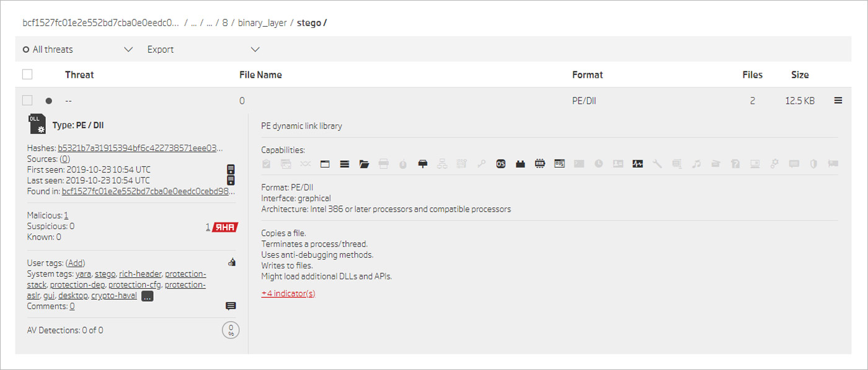Click the red AHA classification badge
This screenshot has height=370, width=868.
tap(224, 227)
